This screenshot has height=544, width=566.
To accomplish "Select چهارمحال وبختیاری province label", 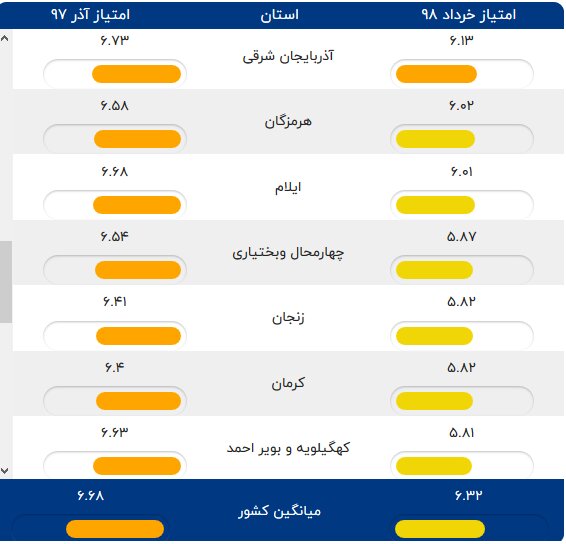I will pos(288,253).
